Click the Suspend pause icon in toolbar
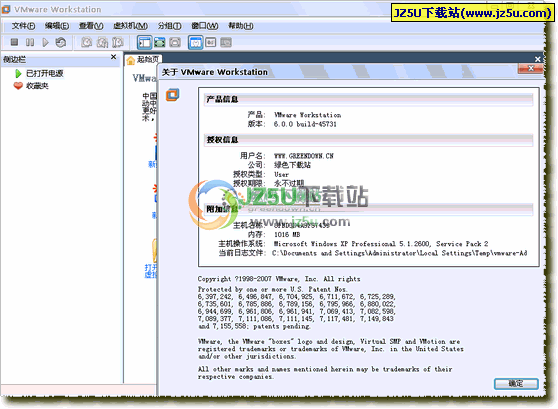558x409 pixels. [30, 42]
